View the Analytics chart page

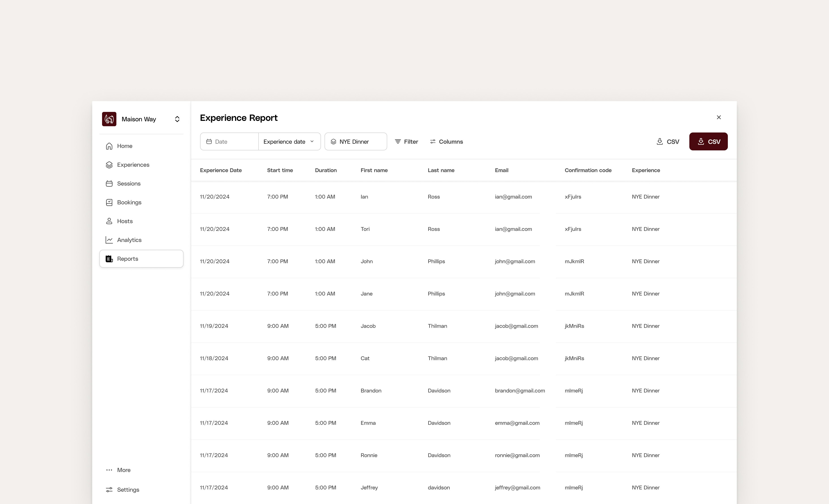pos(129,240)
